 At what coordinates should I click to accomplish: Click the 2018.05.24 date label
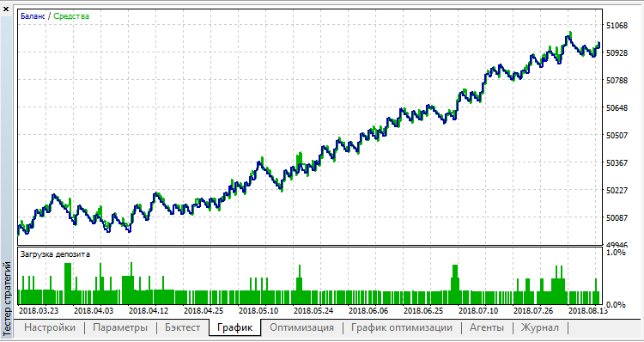[x=313, y=310]
